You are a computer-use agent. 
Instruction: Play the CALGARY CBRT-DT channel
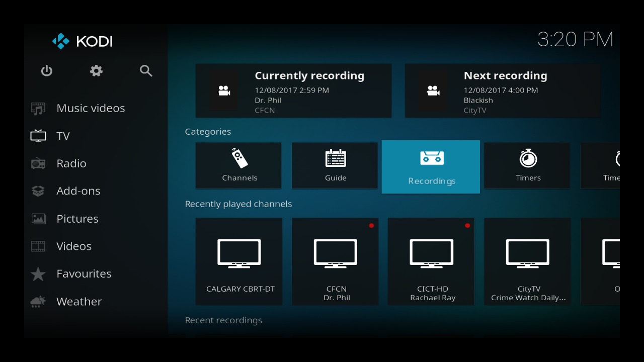[239, 261]
